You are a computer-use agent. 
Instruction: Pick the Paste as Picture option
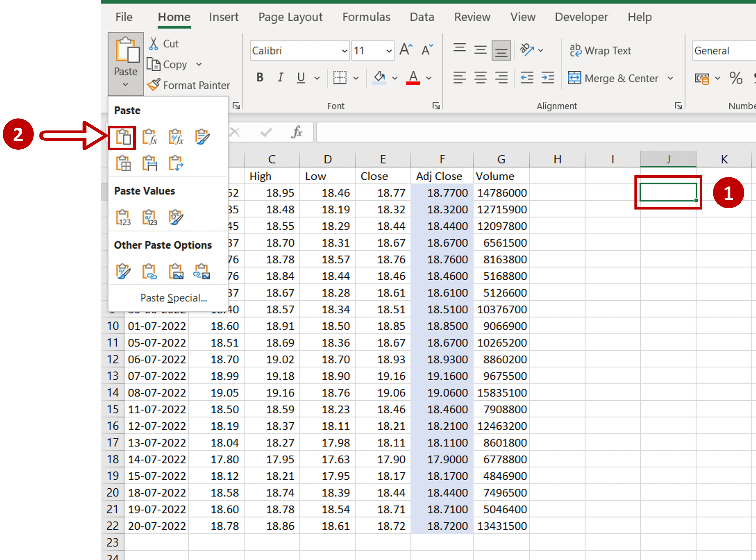coord(176,271)
